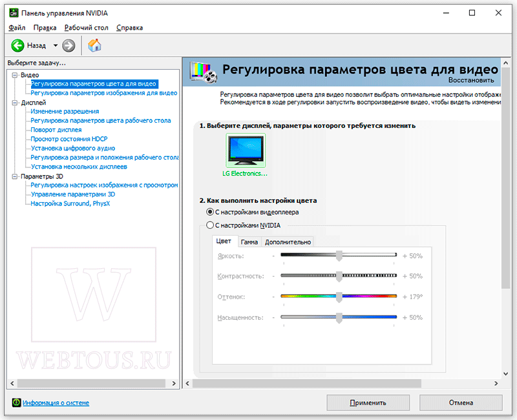Click the Отмена button
Viewport: 517px width, 420px height.
pos(461,403)
